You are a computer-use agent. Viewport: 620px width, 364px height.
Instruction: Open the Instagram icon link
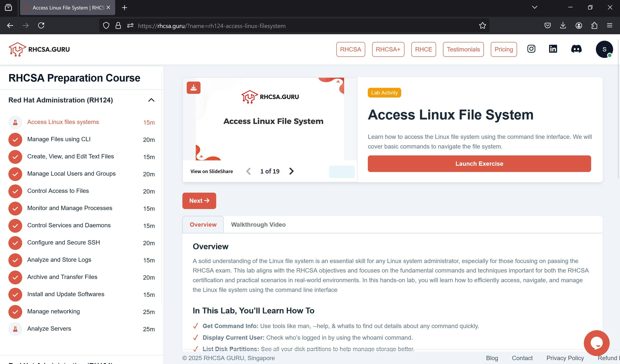531,49
